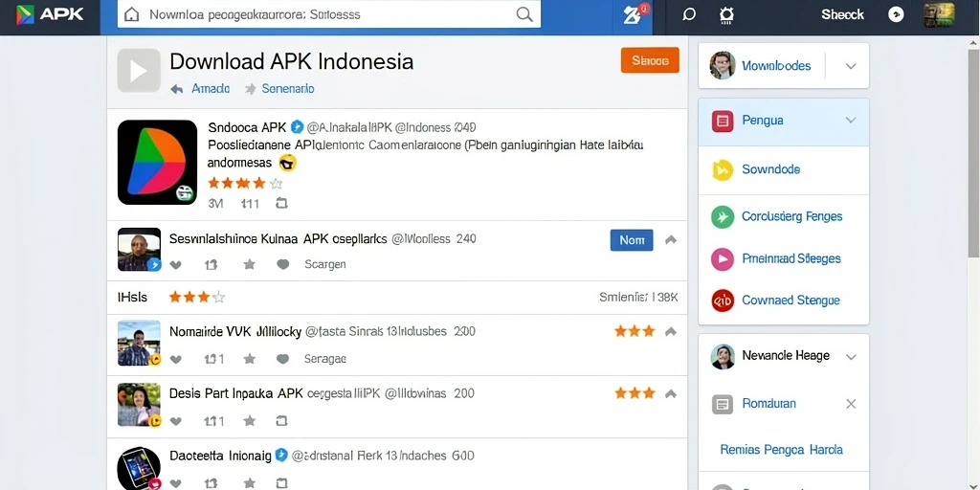Click the grey play icon beside Download APK Indonesia
The height and width of the screenshot is (490, 980).
click(x=139, y=71)
